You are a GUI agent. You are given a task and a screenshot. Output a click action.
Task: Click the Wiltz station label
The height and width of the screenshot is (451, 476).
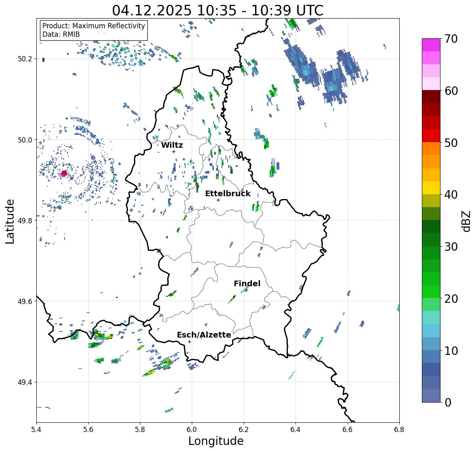(172, 145)
